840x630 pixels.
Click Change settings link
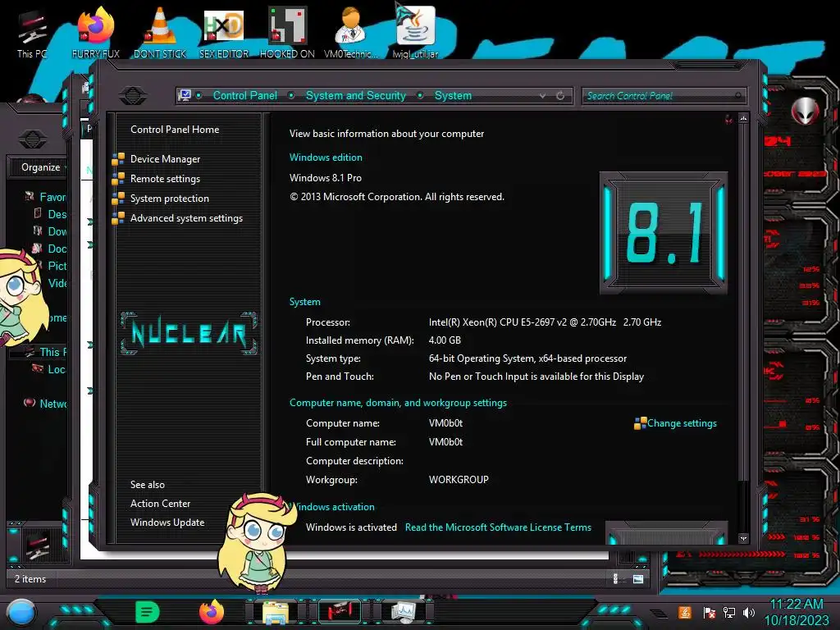point(682,423)
